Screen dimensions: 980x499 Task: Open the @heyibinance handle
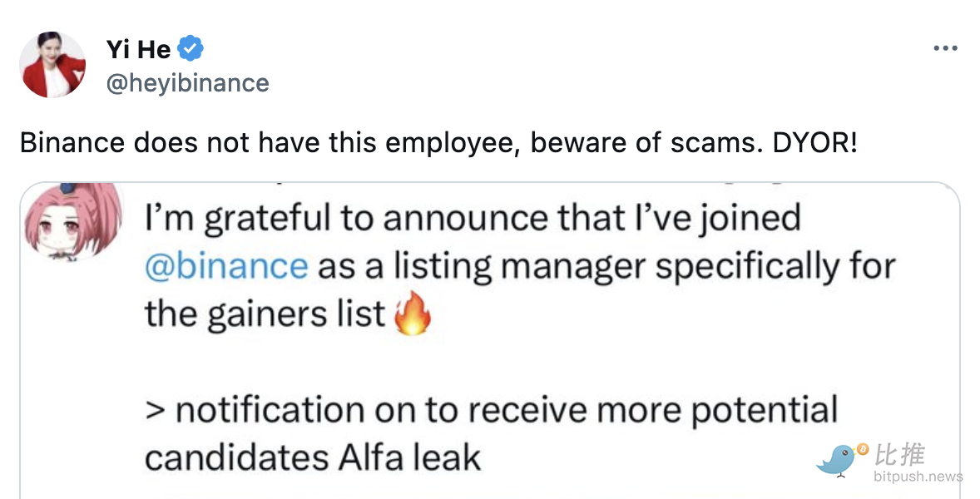pyautogui.click(x=187, y=83)
